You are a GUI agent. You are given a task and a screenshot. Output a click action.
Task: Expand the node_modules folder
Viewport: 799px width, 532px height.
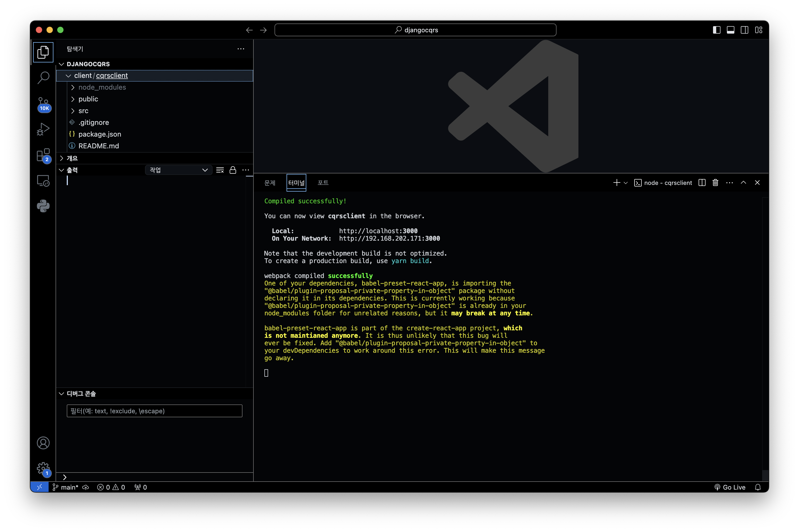pos(102,87)
